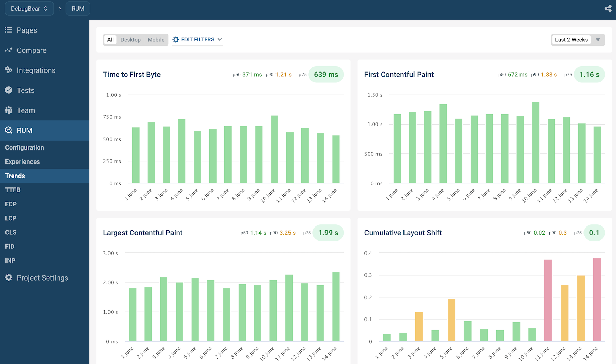The height and width of the screenshot is (364, 616).
Task: Select the RUM magnifier icon
Action: [x=8, y=130]
